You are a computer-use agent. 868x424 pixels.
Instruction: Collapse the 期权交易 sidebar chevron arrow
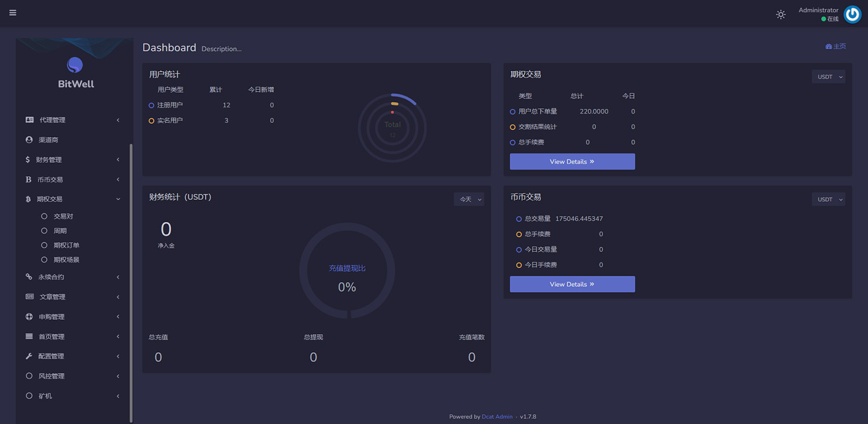(118, 199)
